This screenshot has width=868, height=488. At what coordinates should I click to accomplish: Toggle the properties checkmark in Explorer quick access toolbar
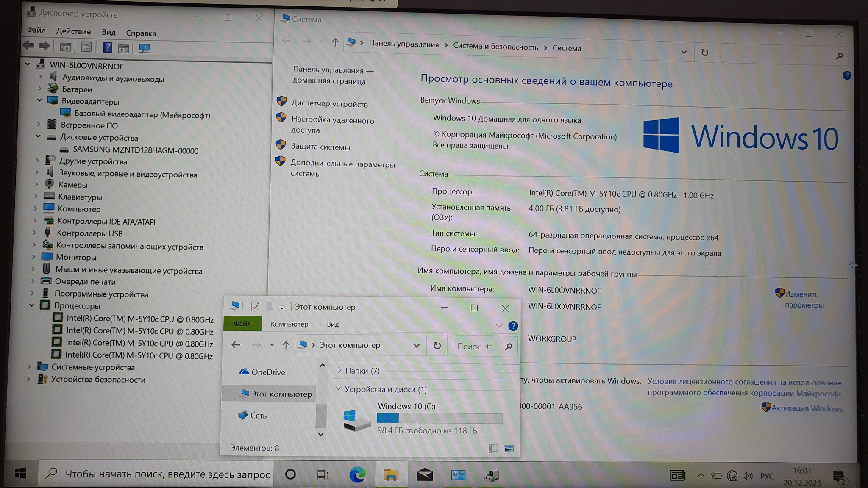(255, 307)
